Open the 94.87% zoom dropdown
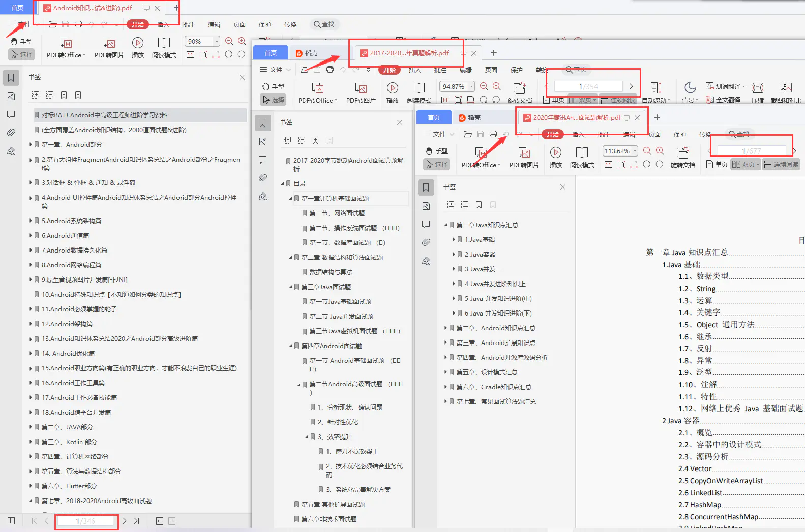 point(472,86)
